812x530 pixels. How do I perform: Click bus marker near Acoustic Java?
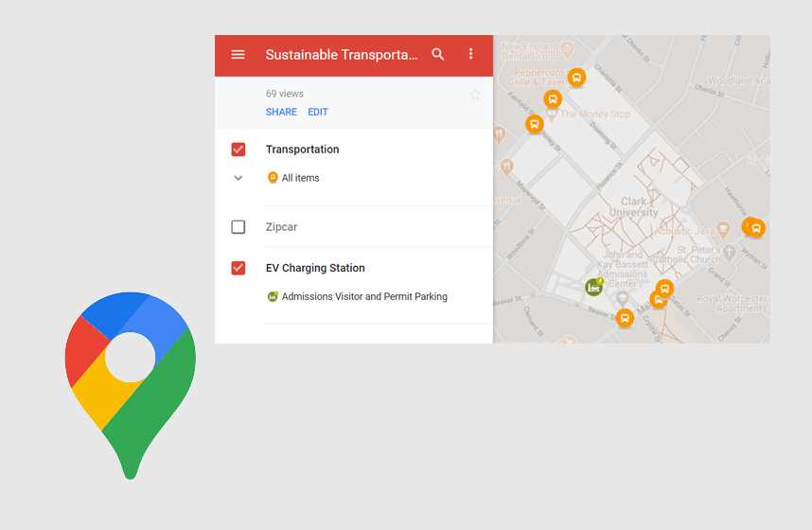(756, 228)
